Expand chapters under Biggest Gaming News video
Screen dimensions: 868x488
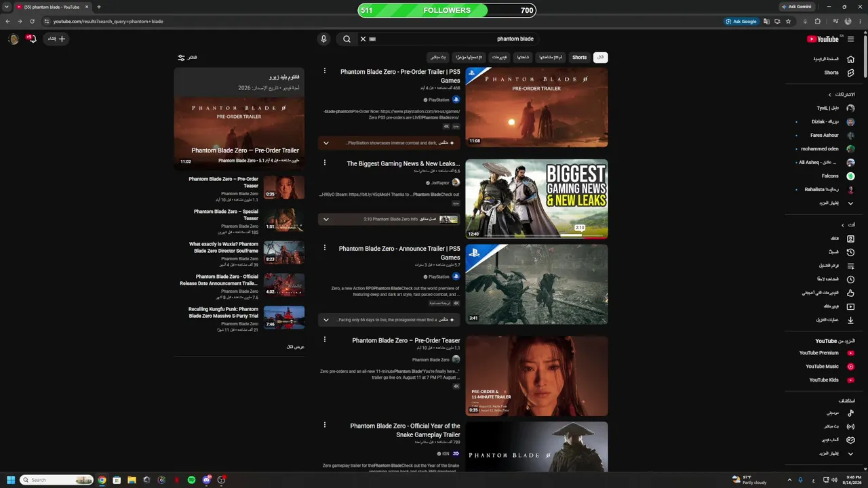pos(326,219)
